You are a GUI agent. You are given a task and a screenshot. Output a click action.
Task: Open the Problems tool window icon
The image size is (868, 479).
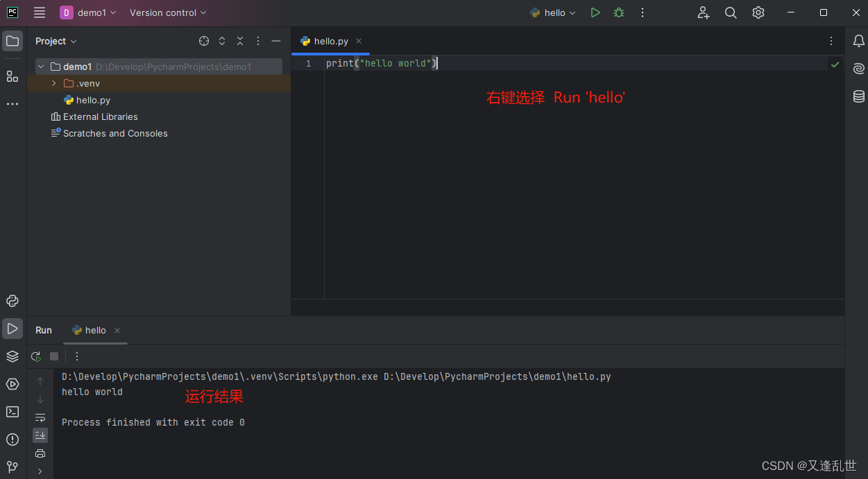(12, 439)
